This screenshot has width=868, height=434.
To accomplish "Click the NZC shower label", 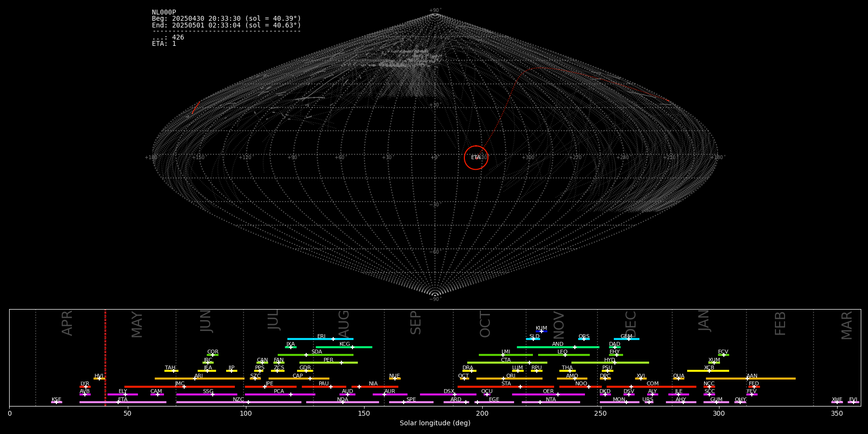I will coord(238,400).
